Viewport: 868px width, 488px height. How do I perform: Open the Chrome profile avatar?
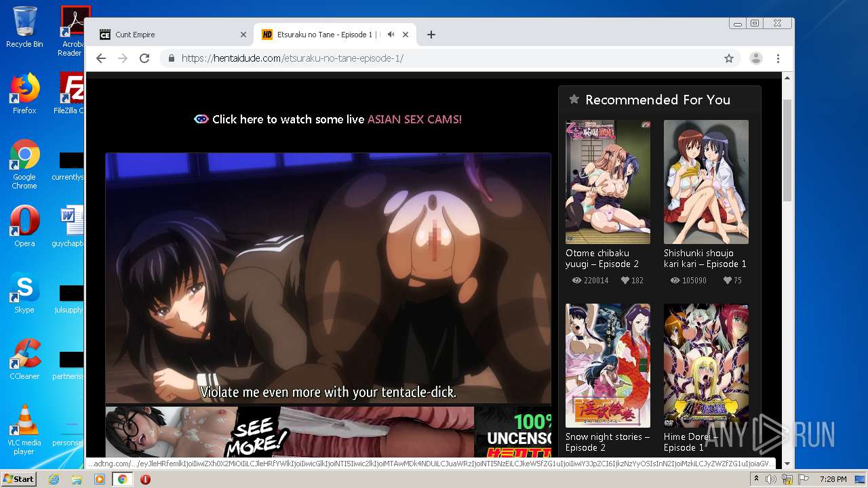(755, 58)
